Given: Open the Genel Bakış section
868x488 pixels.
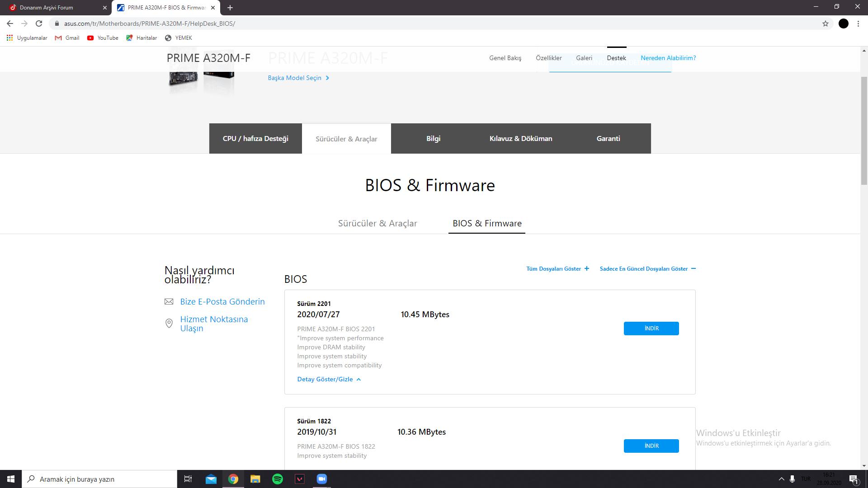Looking at the screenshot, I should coord(505,58).
